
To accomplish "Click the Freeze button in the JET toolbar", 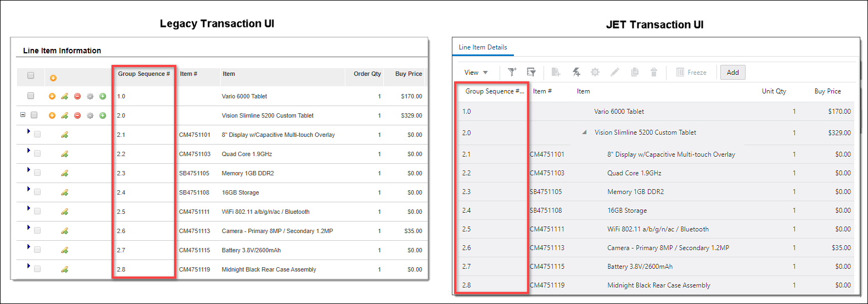I will 691,73.
